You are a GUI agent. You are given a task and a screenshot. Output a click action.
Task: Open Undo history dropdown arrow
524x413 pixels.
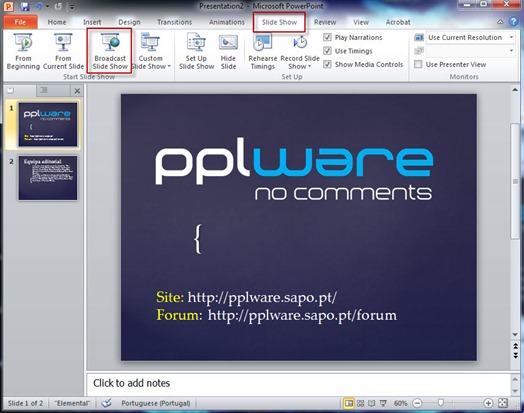click(x=47, y=6)
